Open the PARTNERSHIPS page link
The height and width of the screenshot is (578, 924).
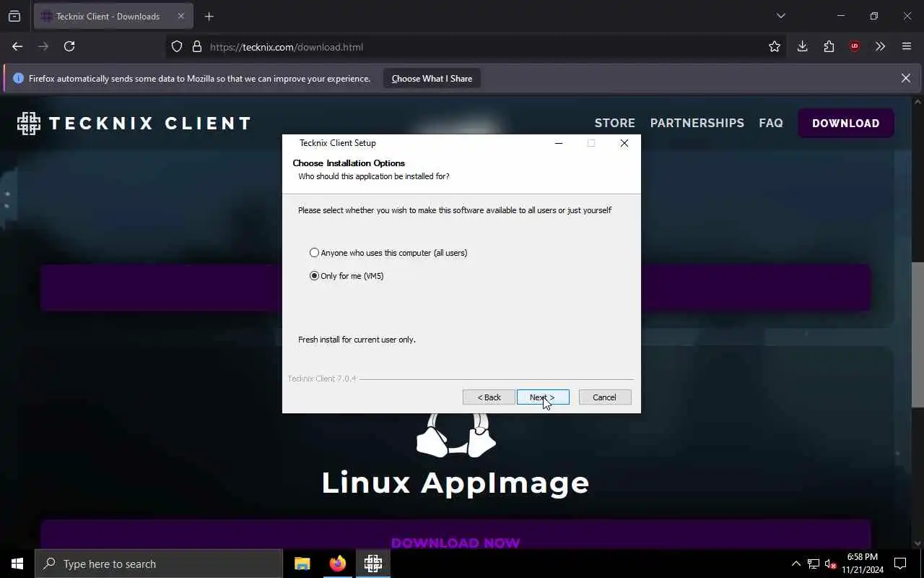click(697, 123)
